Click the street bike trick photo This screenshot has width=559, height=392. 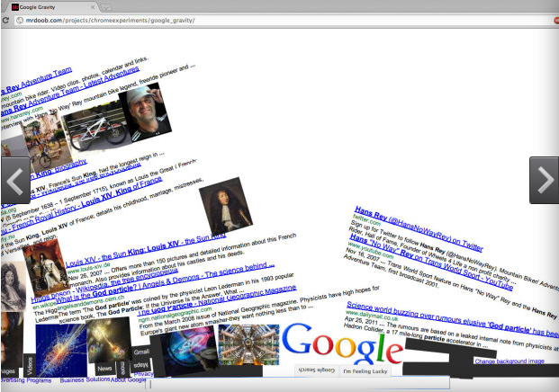[x=46, y=142]
